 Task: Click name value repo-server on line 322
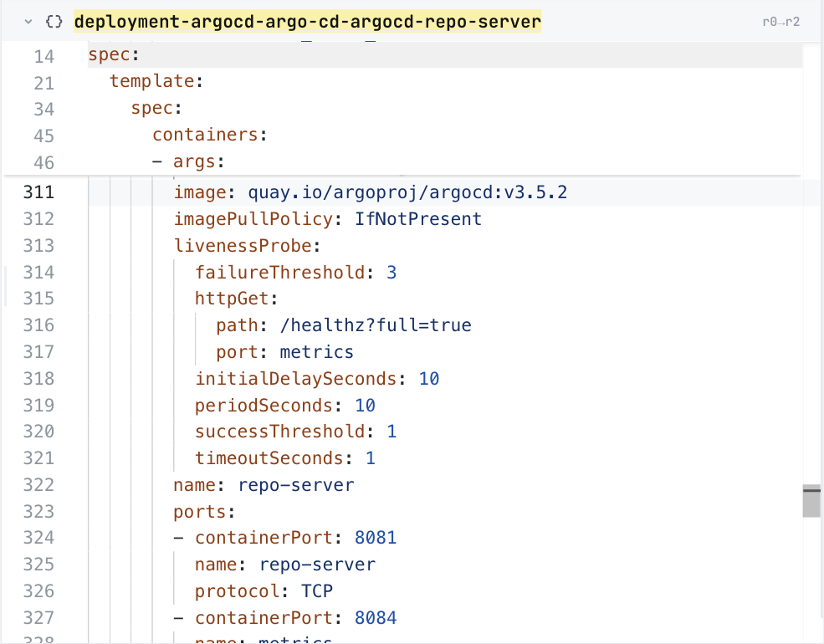tap(296, 485)
